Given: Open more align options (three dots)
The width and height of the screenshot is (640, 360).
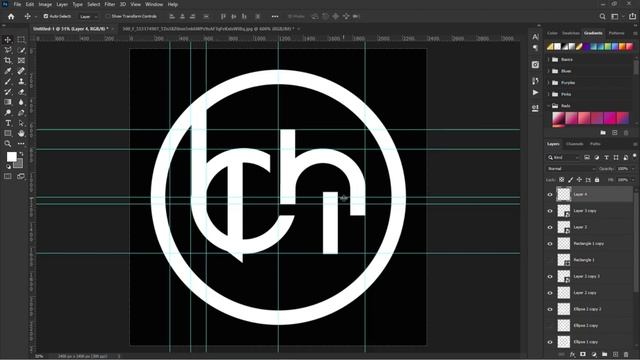Looking at the screenshot, I should tap(275, 16).
